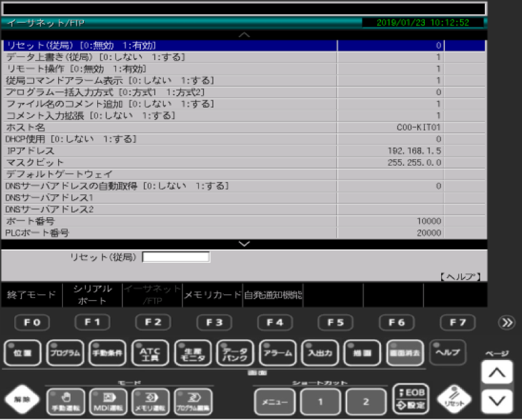Open the プログラム (Program) screen
This screenshot has width=522, height=420.
pyautogui.click(x=65, y=353)
